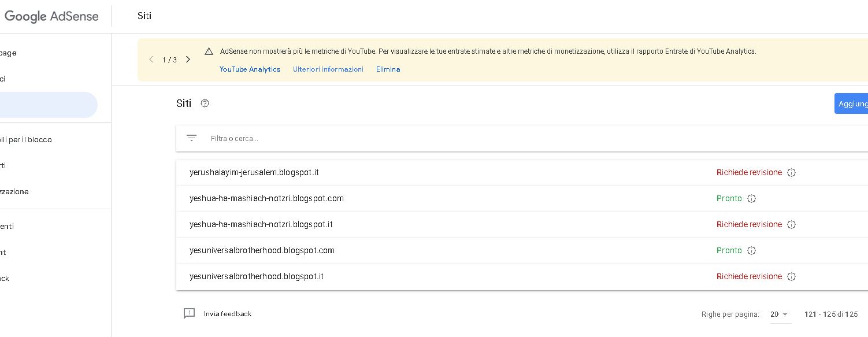Click the Google AdSense logo
The image size is (868, 337).
tap(51, 16)
